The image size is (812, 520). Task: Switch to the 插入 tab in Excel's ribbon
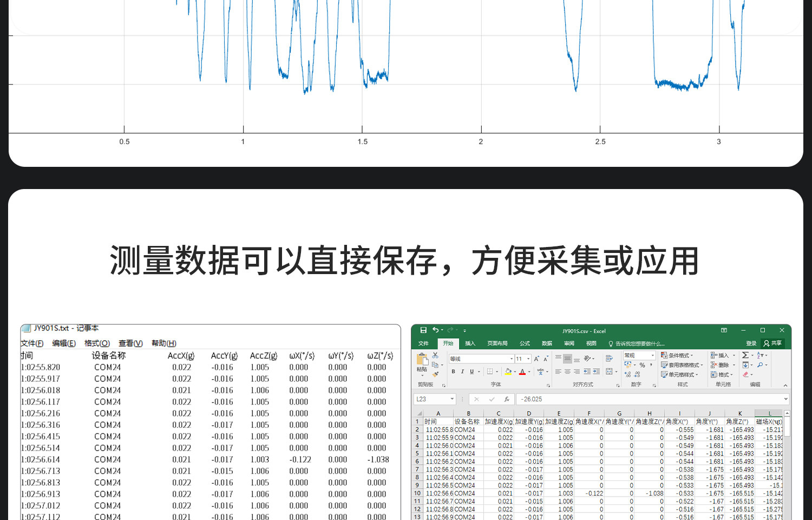point(470,343)
